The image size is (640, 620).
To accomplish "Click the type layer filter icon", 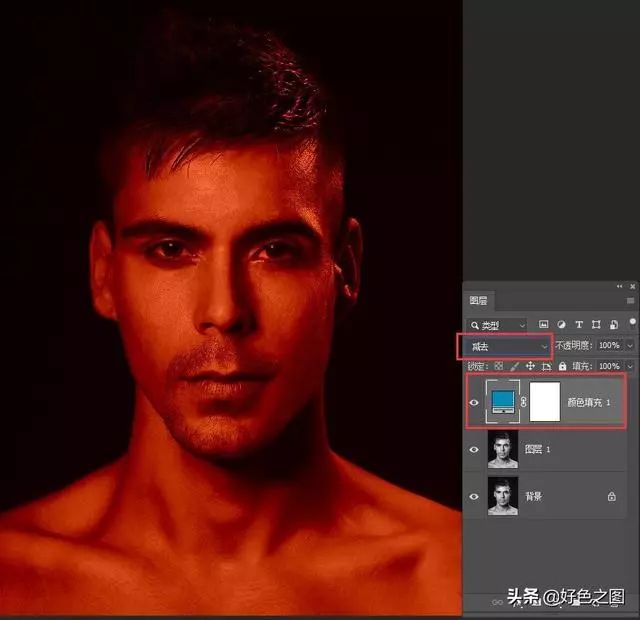I will click(577, 325).
